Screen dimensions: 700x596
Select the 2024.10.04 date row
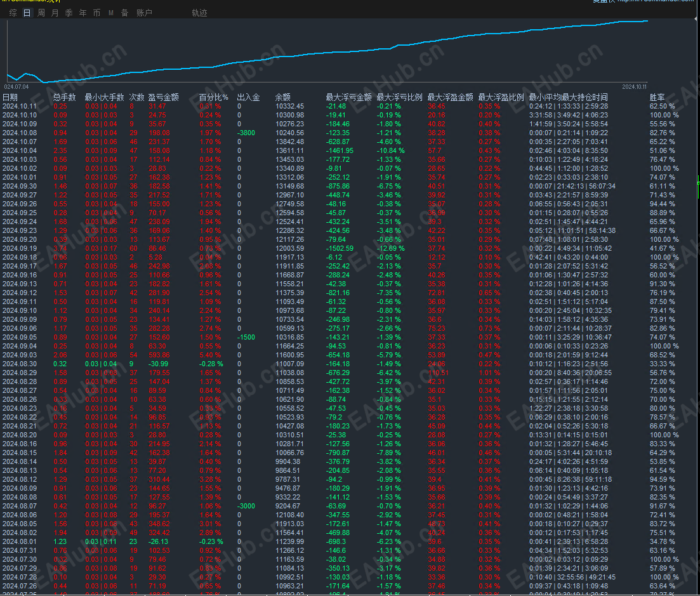pyautogui.click(x=20, y=150)
